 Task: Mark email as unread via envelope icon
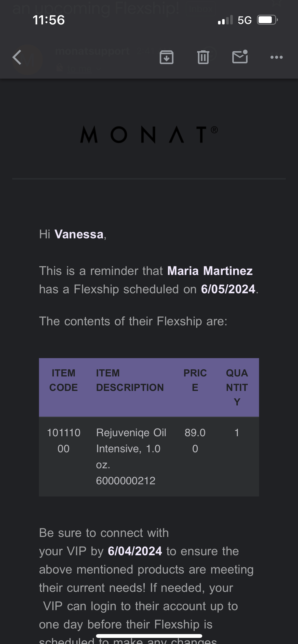coord(240,57)
